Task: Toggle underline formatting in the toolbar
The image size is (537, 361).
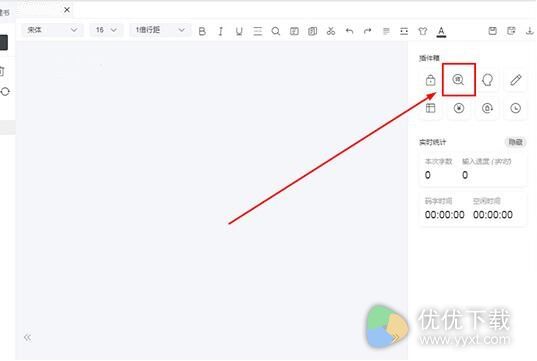Action: click(239, 32)
